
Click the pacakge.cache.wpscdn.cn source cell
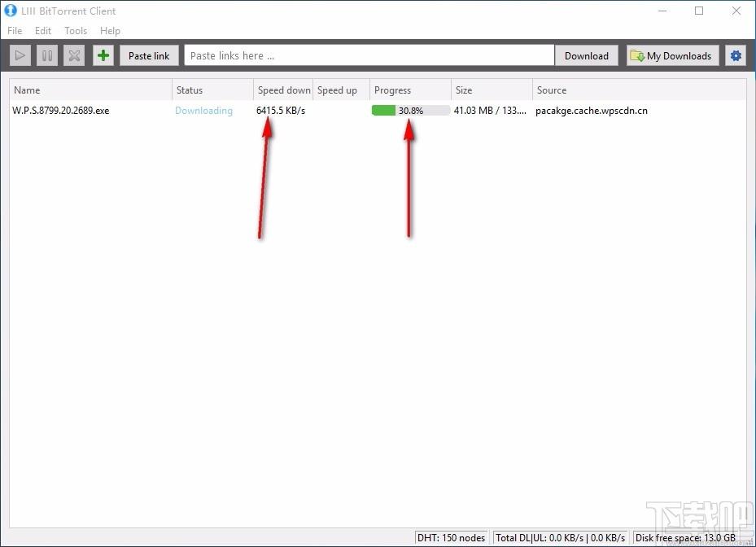[591, 111]
